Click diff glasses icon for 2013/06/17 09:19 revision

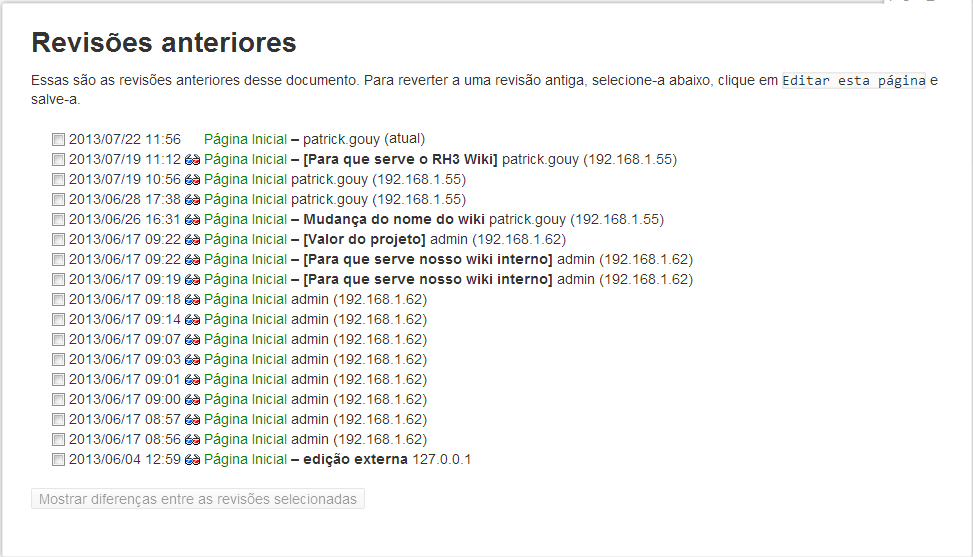point(193,280)
